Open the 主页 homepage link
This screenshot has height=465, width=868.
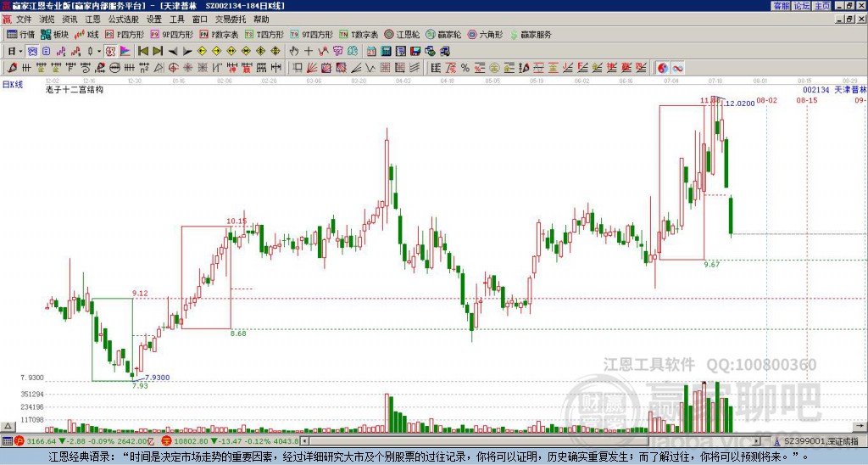[821, 6]
